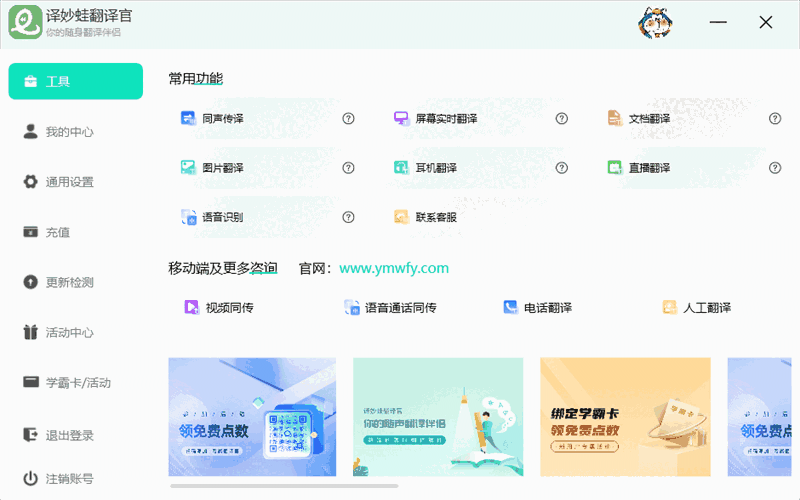This screenshot has width=800, height=500.
Task: Show help for 屏幕实时翻译
Action: 561,118
